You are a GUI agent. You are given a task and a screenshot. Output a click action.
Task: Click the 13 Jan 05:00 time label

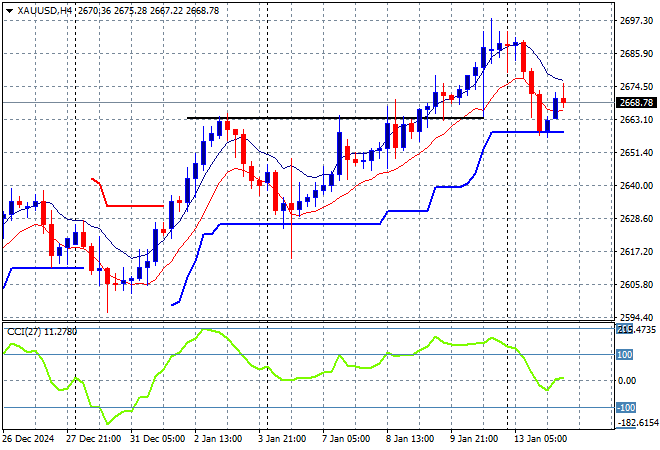coord(540,439)
